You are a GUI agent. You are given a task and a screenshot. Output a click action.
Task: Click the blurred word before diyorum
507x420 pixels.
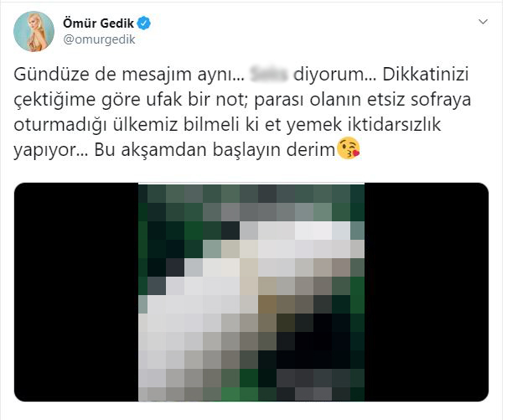[x=269, y=74]
